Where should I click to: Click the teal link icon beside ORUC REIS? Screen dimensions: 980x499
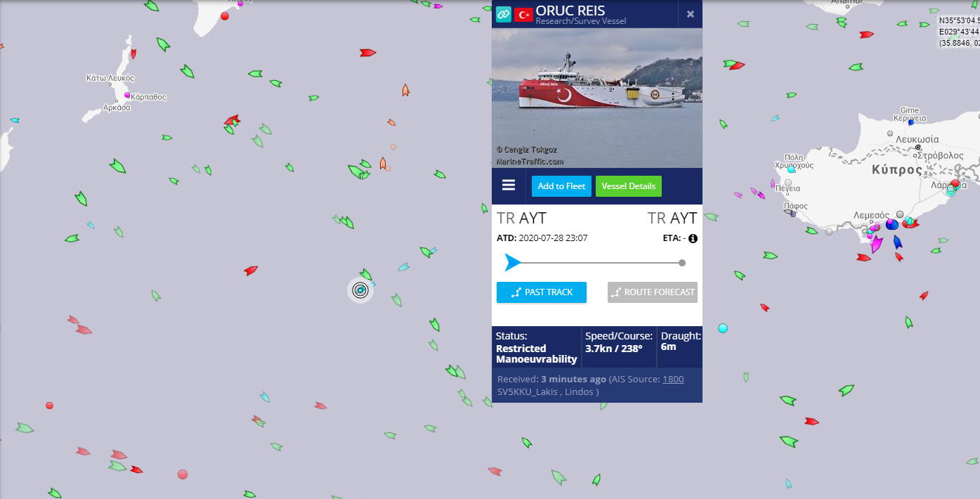pos(504,14)
